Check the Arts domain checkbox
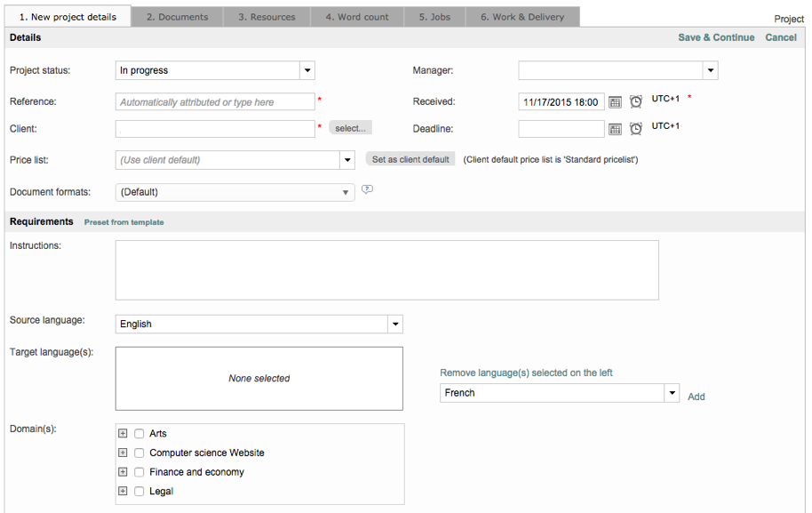Screen dimensions: 812x513 pyautogui.click(x=139, y=434)
